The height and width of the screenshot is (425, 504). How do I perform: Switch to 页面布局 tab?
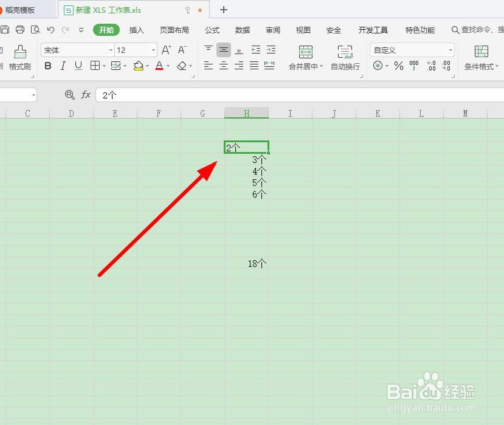point(174,30)
